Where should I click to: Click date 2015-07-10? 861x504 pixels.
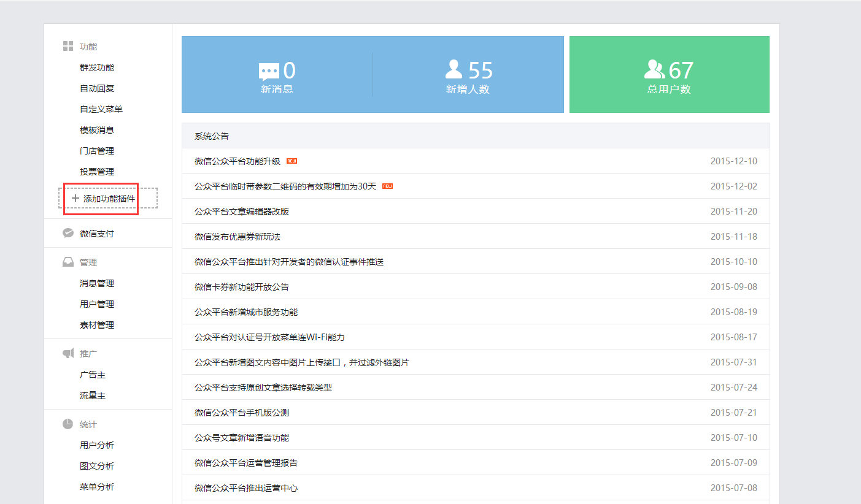point(734,438)
